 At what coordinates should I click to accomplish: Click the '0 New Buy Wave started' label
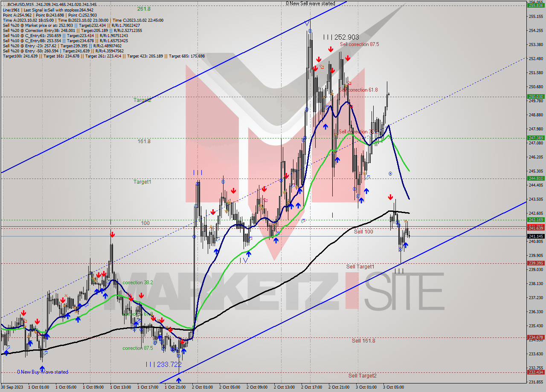42,372
